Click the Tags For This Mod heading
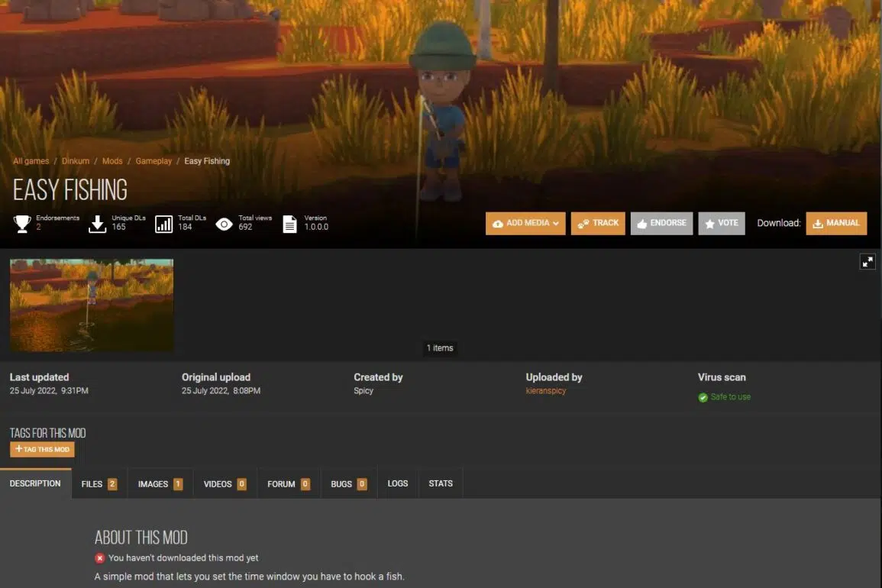Viewport: 882px width, 588px height. click(x=48, y=433)
